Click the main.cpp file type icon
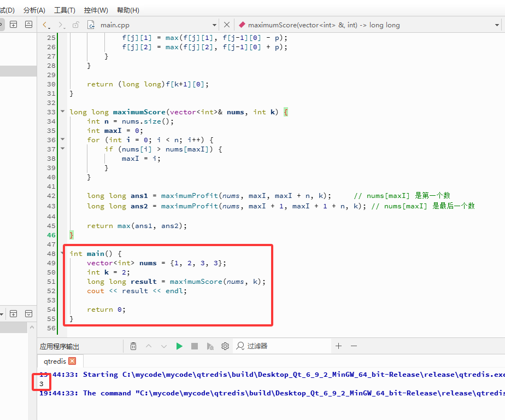This screenshot has width=505, height=420. click(x=91, y=25)
